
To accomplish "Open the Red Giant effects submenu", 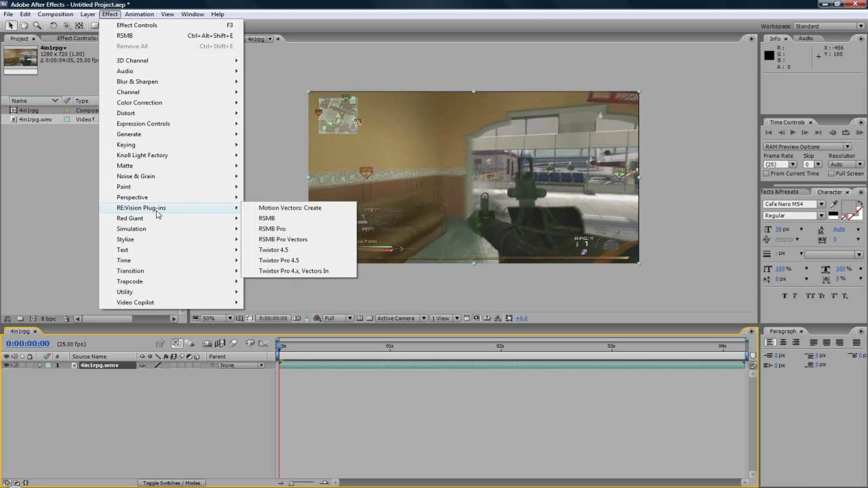I will tap(171, 218).
